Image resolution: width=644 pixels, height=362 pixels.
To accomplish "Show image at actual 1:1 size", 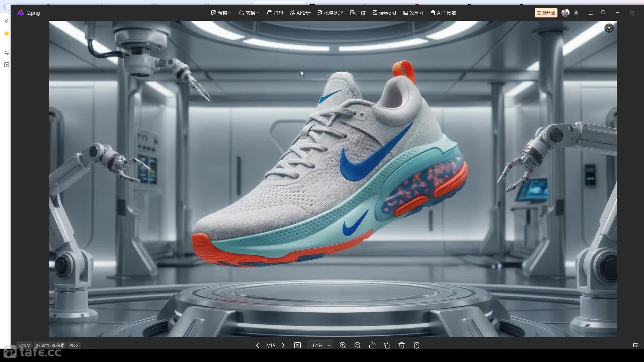I will coord(298,345).
